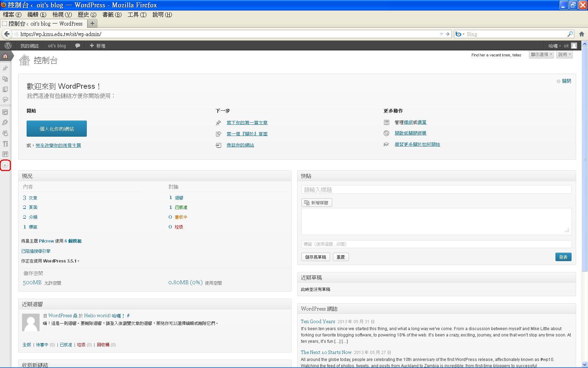
Task: Expand the 說明 help dropdown
Action: 565,55
